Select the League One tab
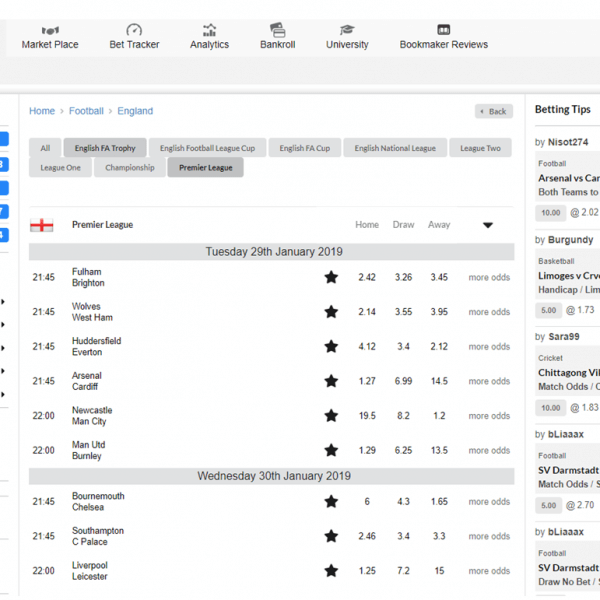Viewport: 600px width, 600px height. pyautogui.click(x=60, y=168)
